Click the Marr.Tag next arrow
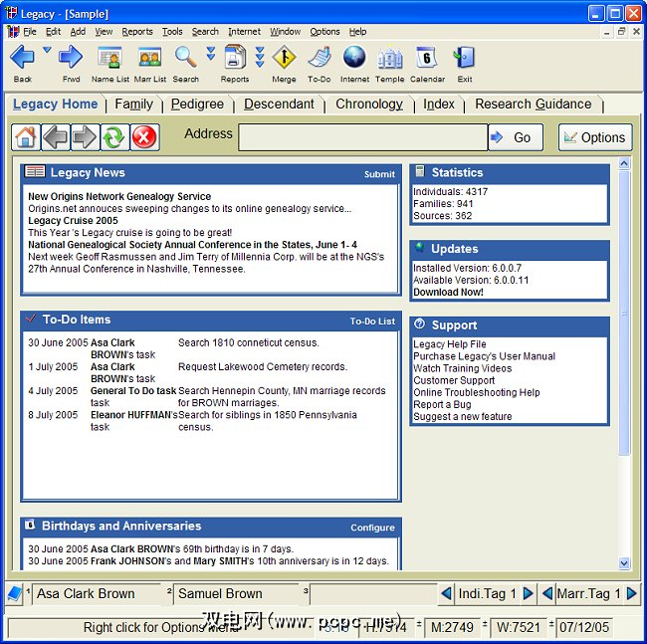Screen dimensions: 647x644 tap(631, 593)
